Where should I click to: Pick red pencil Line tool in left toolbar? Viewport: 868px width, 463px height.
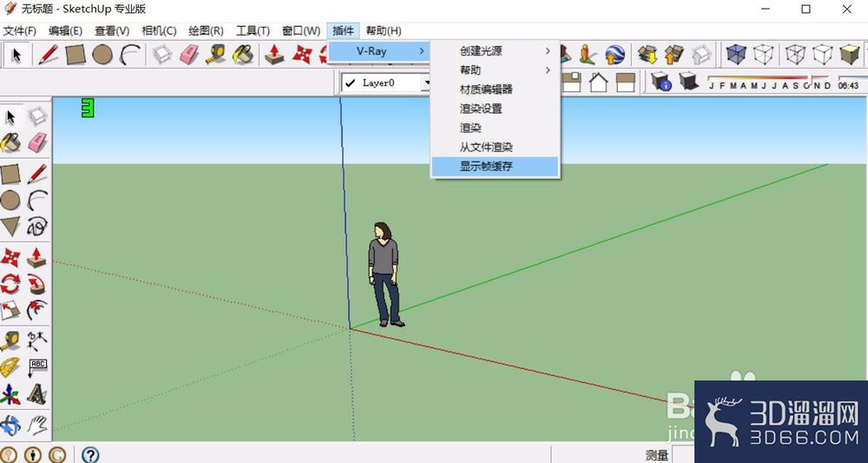click(x=37, y=174)
